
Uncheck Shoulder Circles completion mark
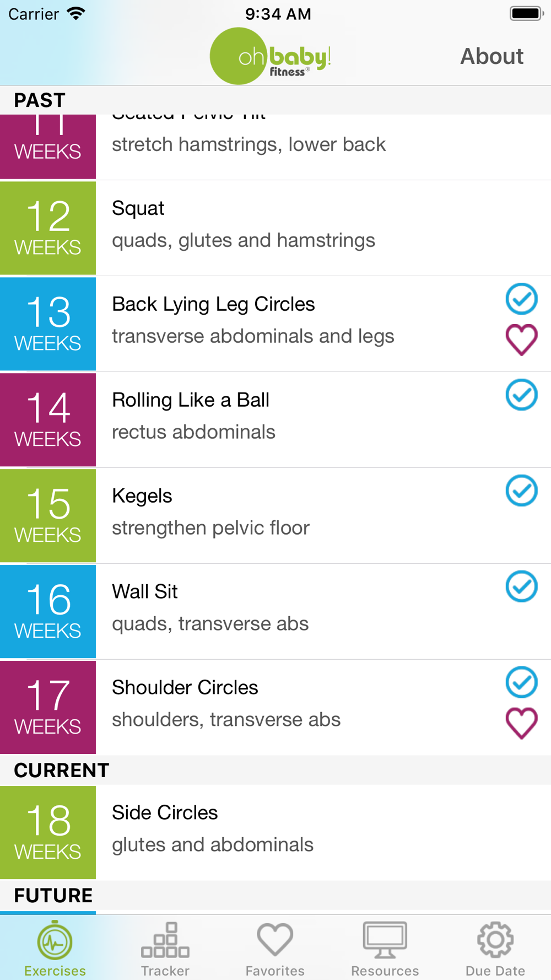[521, 682]
